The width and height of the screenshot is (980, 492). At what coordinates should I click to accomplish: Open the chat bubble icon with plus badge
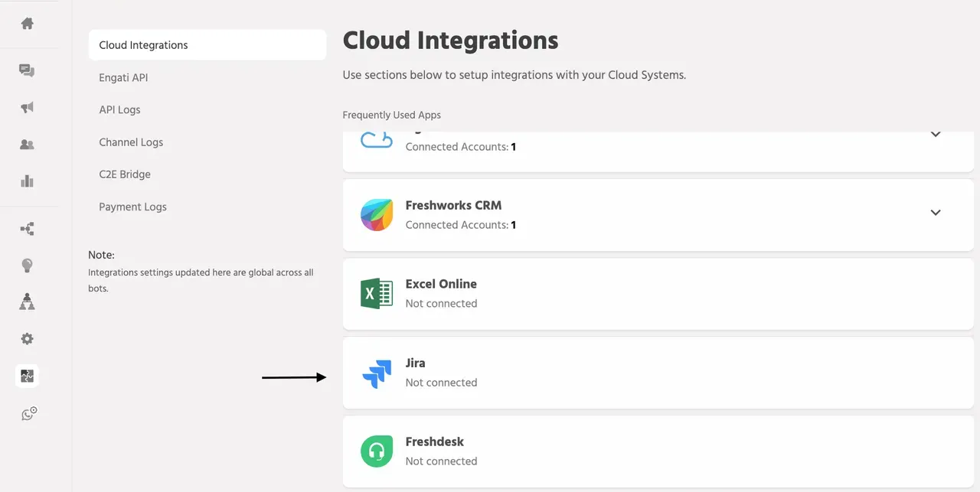click(29, 414)
